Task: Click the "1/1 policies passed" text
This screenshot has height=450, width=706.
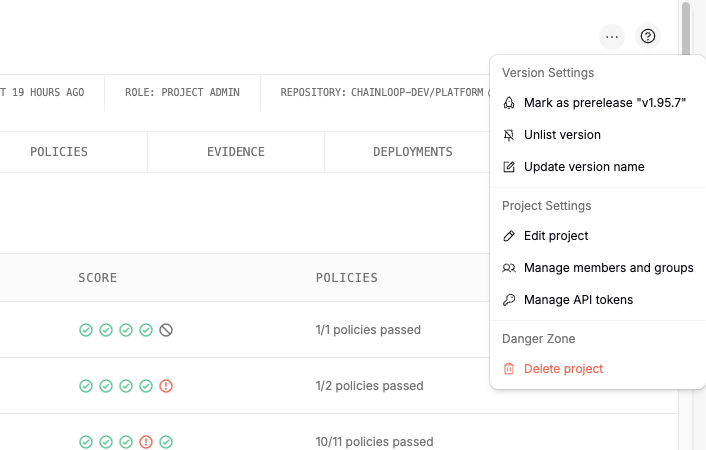Action: click(x=368, y=330)
